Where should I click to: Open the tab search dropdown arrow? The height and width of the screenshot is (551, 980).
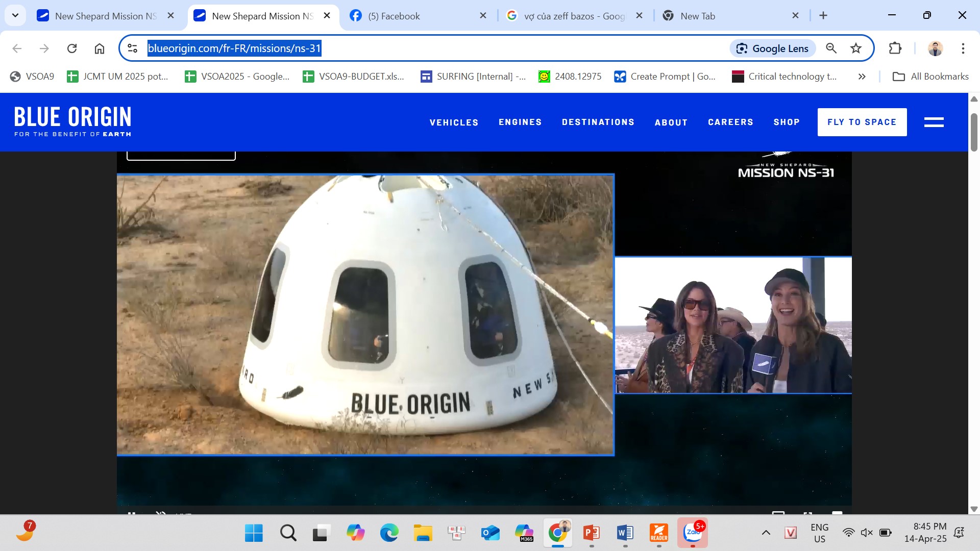15,15
